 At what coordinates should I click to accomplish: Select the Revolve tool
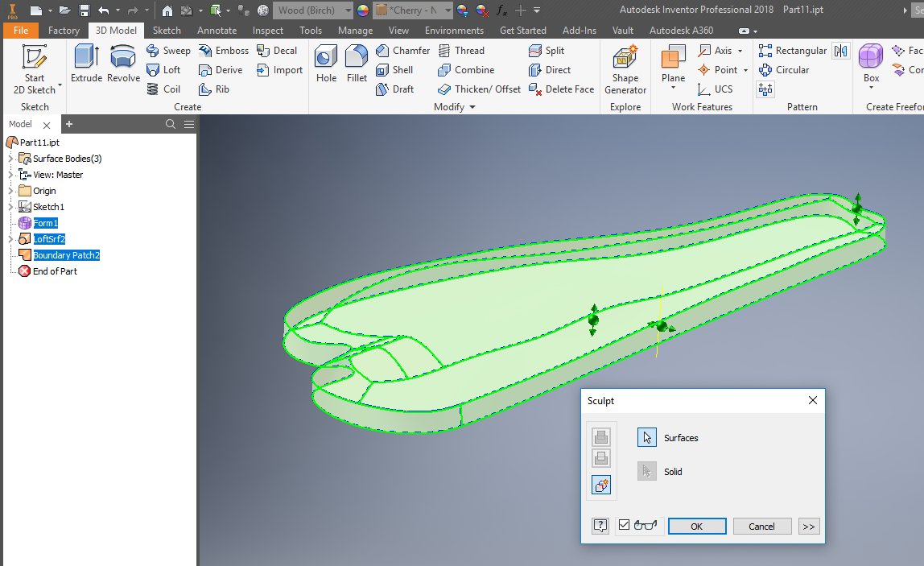click(123, 63)
